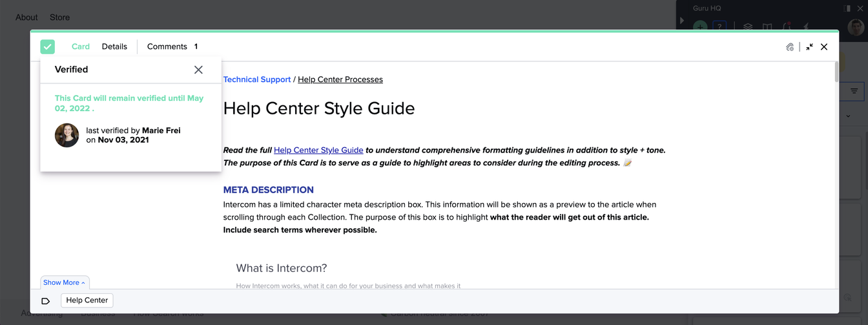
Task: Switch to the Card tab
Action: click(x=81, y=47)
